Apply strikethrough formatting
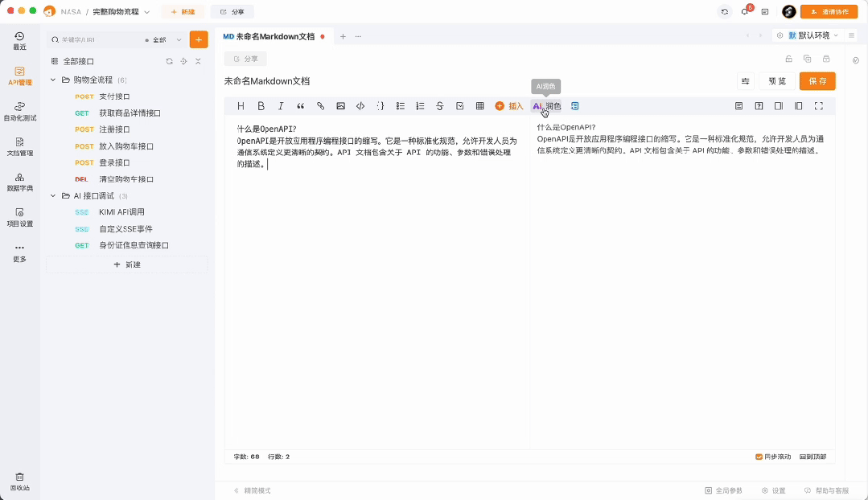 pyautogui.click(x=441, y=105)
